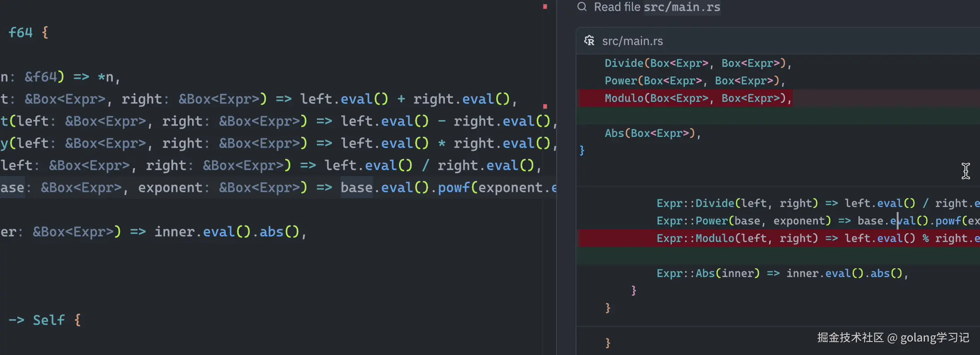
Task: Click '*n' in the editor code
Action: tap(106, 77)
